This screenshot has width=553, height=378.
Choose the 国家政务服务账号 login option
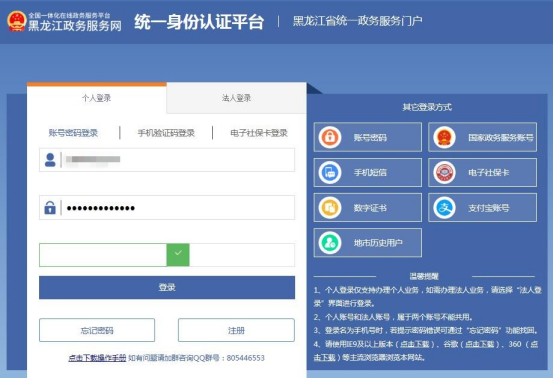[x=482, y=137]
